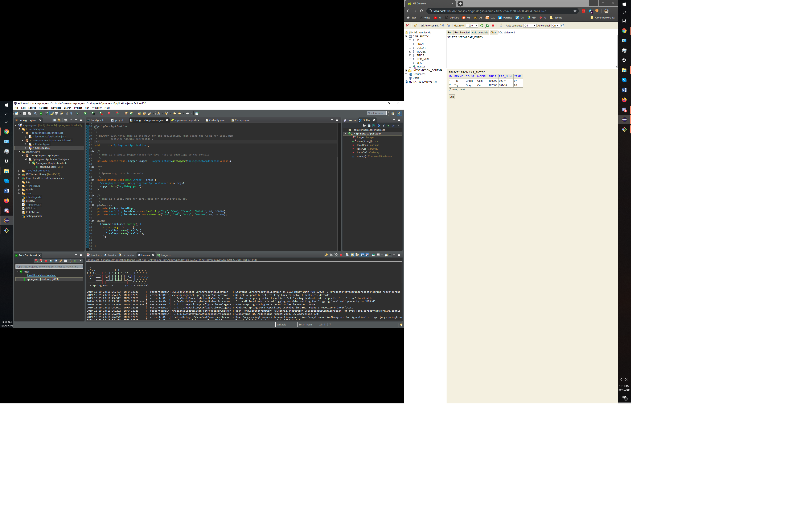Click the red Stop icon in H2 toolbar
Viewport: 788px width, 532px height.
pyautogui.click(x=493, y=26)
